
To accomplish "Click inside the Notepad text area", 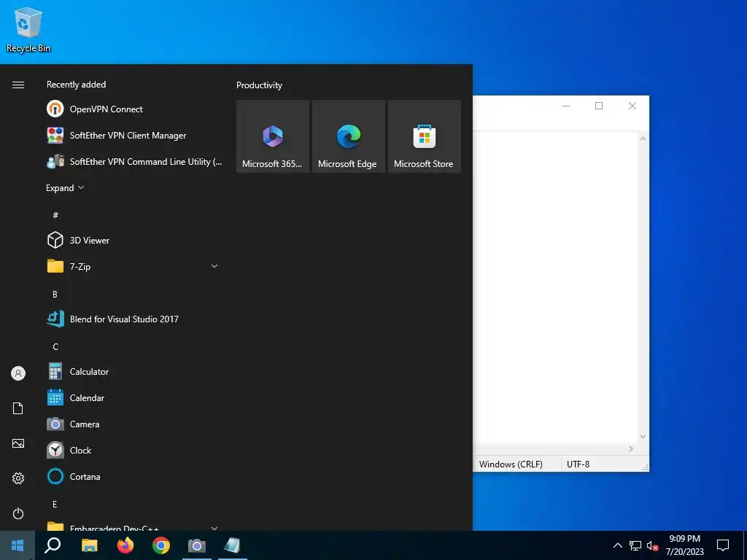I will [x=555, y=286].
